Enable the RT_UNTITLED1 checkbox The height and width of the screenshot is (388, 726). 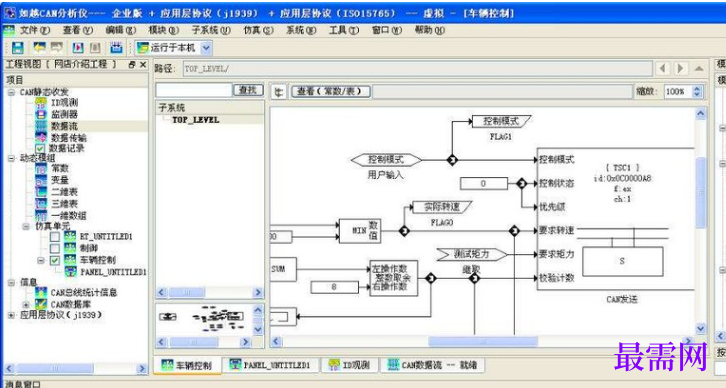[x=55, y=237]
